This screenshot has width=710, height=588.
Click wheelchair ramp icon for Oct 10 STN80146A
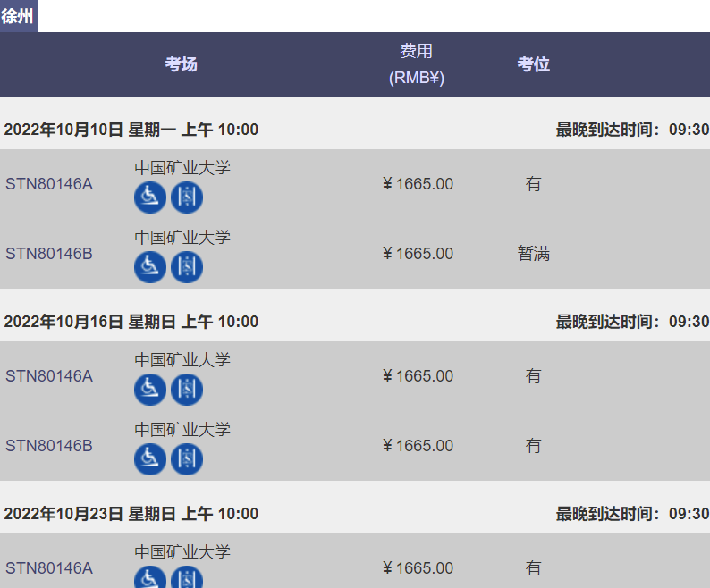pyautogui.click(x=150, y=197)
